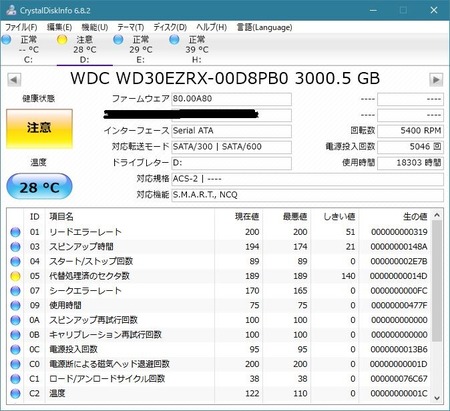The width and height of the screenshot is (450, 411).
Task: Click status icon for 0A スピンアップ再試行回数
Action: [x=15, y=320]
